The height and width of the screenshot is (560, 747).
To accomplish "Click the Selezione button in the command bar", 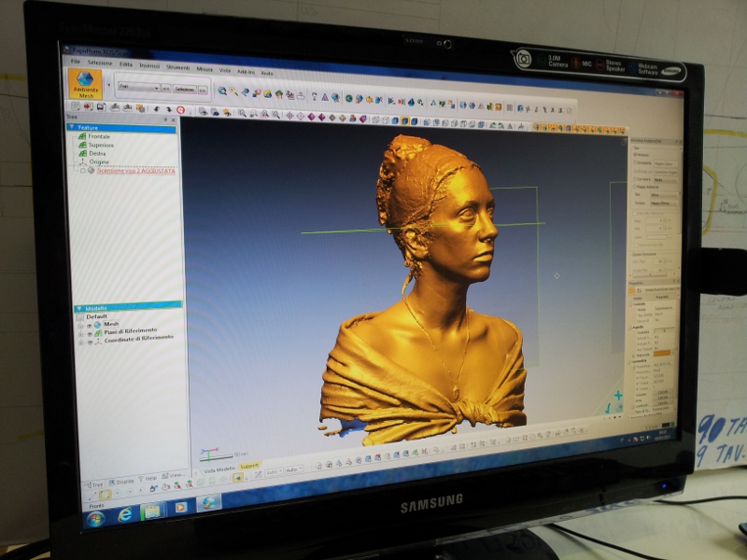I will [184, 89].
